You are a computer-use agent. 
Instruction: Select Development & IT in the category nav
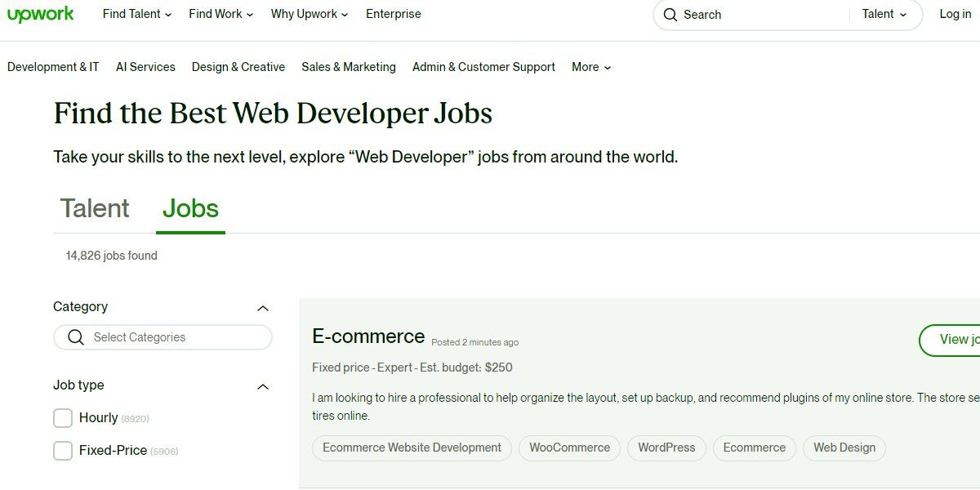coord(52,67)
